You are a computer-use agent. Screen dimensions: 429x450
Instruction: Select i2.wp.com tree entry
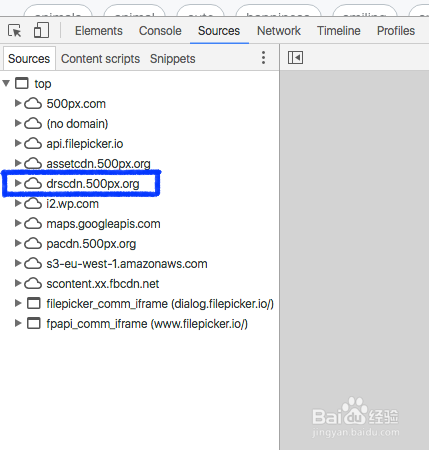(72, 204)
